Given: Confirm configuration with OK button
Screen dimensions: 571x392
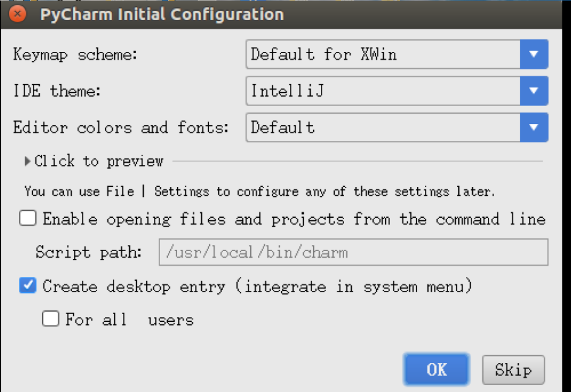Looking at the screenshot, I should (436, 369).
